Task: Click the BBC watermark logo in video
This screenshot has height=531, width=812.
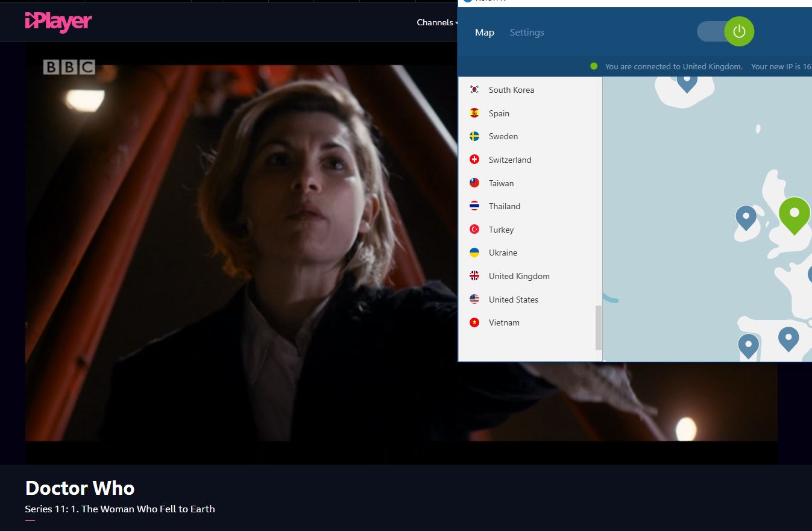Action: click(x=69, y=67)
